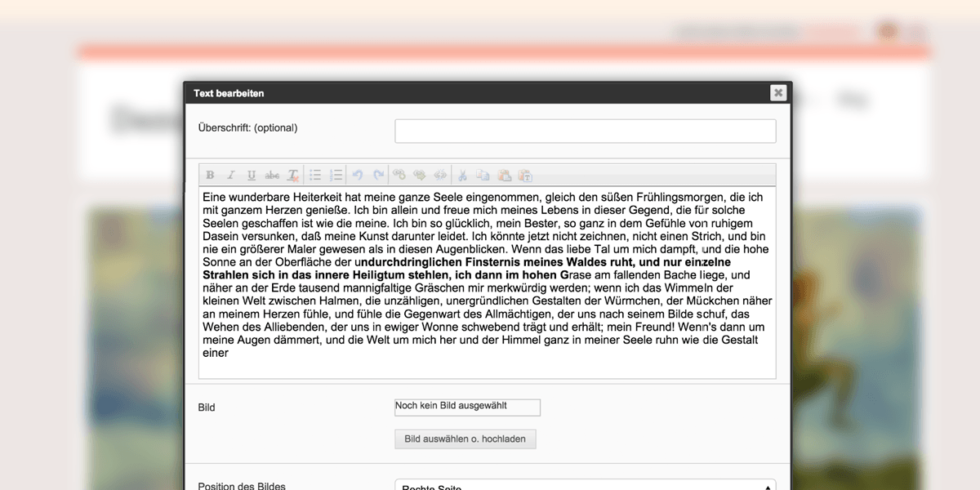This screenshot has height=490, width=980.
Task: Insert a bulleted list
Action: [x=315, y=176]
